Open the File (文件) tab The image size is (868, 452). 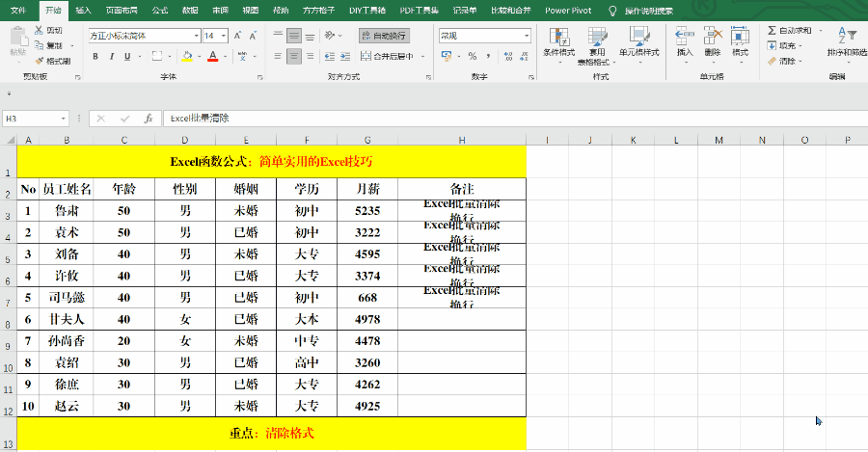click(x=18, y=10)
